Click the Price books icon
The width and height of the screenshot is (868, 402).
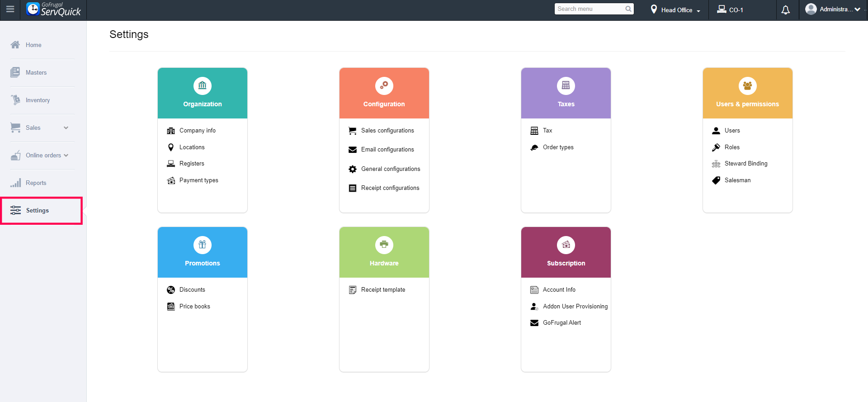click(171, 307)
